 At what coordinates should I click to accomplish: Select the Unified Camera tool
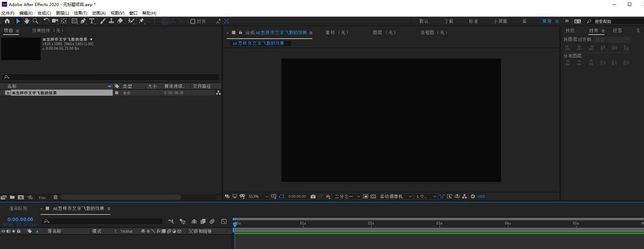(55, 21)
